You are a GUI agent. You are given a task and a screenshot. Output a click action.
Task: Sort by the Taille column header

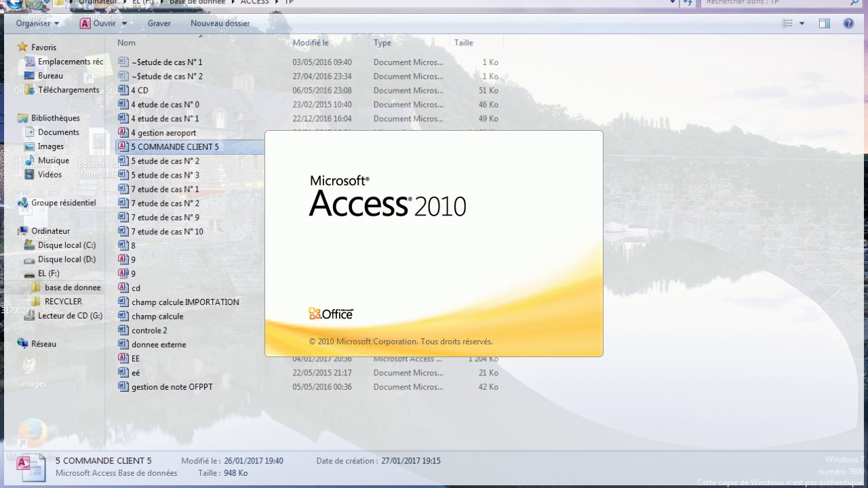tap(464, 43)
